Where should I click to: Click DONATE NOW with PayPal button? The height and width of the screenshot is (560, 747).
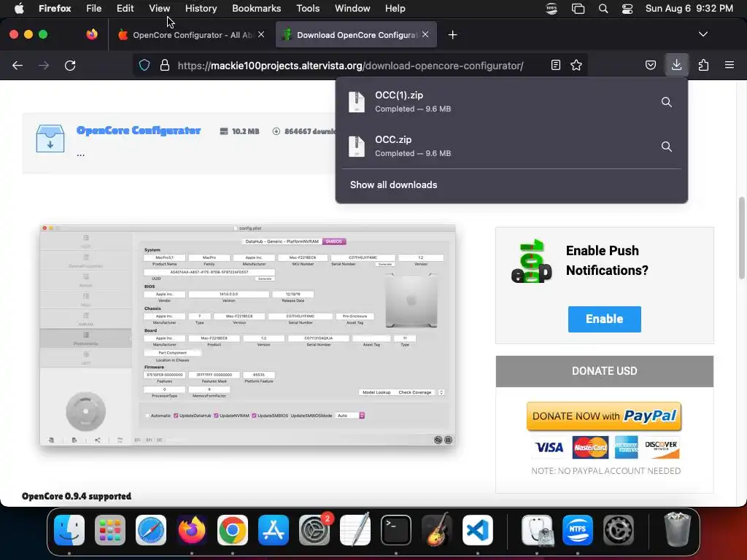click(604, 416)
